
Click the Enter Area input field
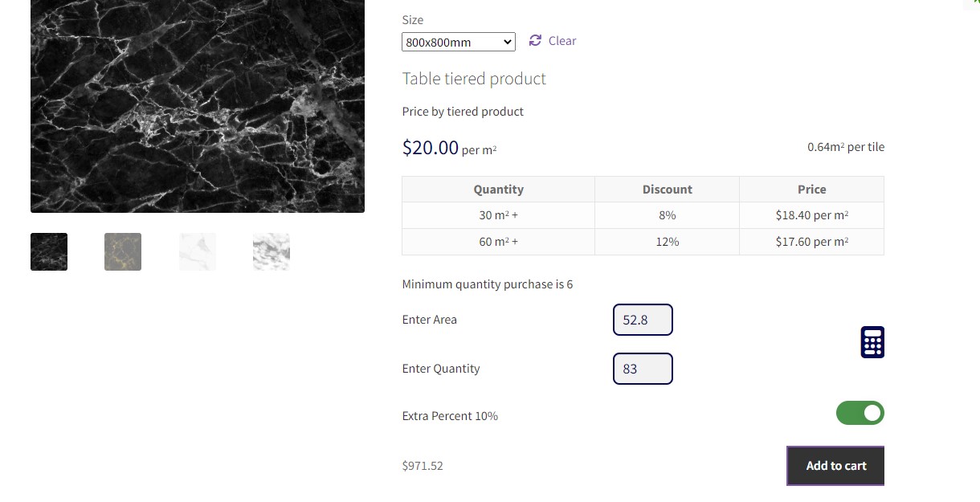pos(643,319)
